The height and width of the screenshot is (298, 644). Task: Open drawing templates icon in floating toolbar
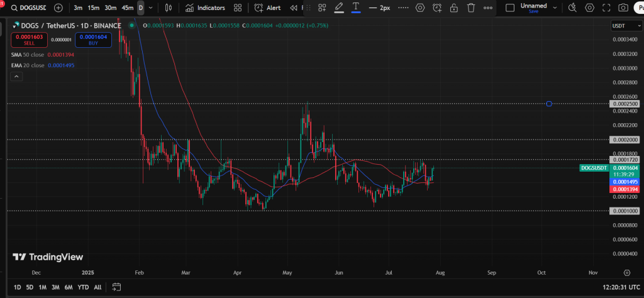(x=322, y=8)
